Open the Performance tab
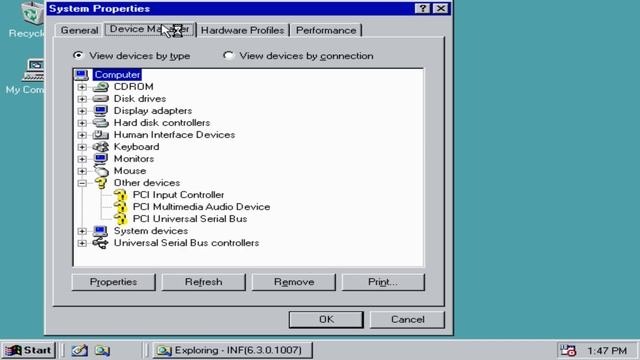 coord(326,30)
